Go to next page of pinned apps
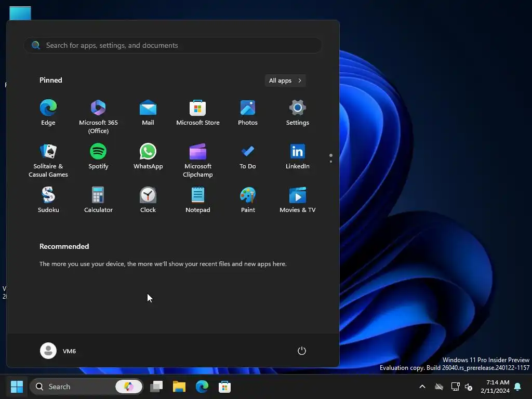 pos(331,162)
